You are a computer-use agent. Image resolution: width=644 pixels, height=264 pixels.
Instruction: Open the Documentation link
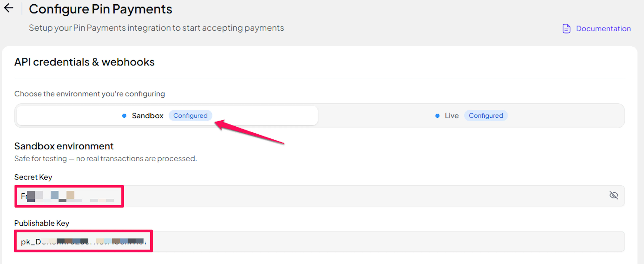(603, 29)
